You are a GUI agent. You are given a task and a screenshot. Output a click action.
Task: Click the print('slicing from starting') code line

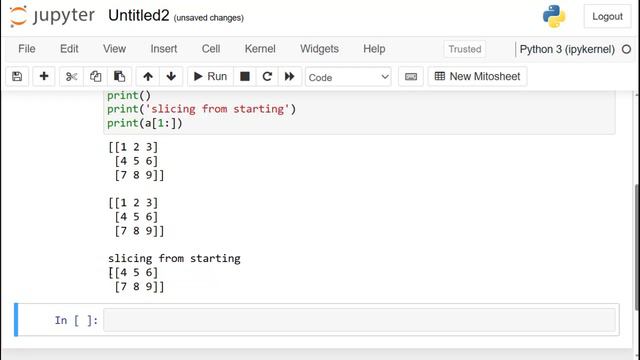pyautogui.click(x=201, y=109)
